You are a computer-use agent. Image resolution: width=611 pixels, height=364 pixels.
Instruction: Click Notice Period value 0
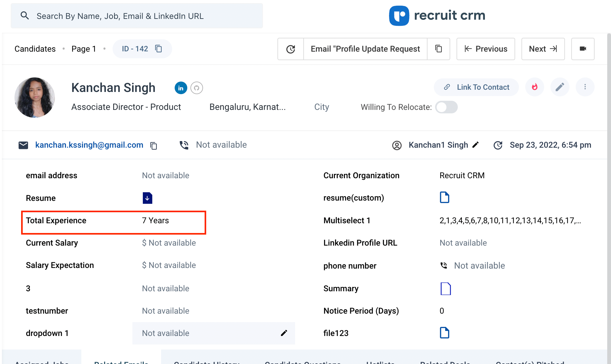pyautogui.click(x=442, y=311)
